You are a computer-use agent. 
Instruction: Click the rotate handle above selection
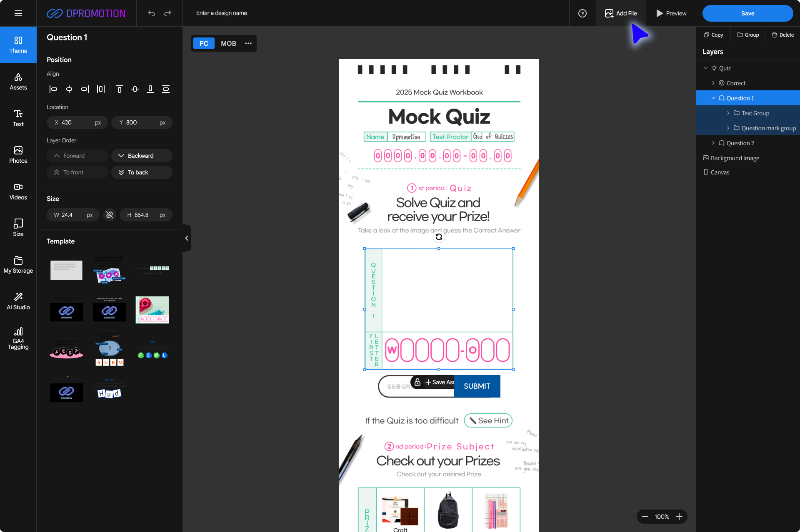coord(439,237)
